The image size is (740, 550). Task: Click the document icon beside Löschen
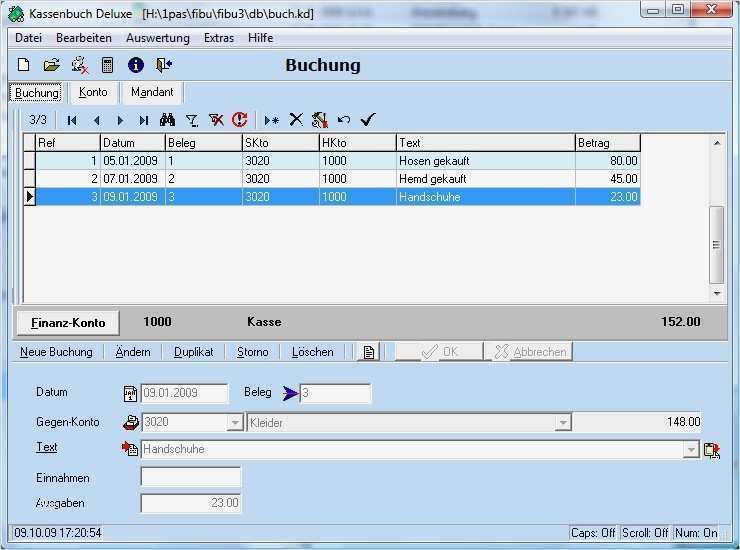coord(369,352)
